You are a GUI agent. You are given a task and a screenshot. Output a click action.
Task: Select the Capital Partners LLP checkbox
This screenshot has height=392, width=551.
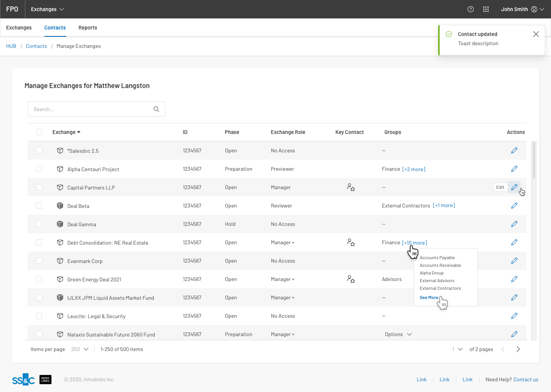click(x=39, y=187)
